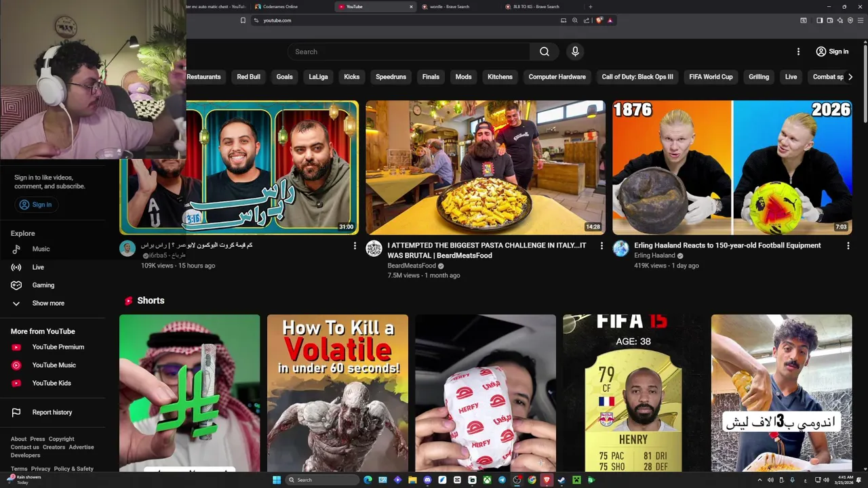The image size is (868, 488).
Task: Open Live in the Explore sidebar
Action: pyautogui.click(x=38, y=267)
